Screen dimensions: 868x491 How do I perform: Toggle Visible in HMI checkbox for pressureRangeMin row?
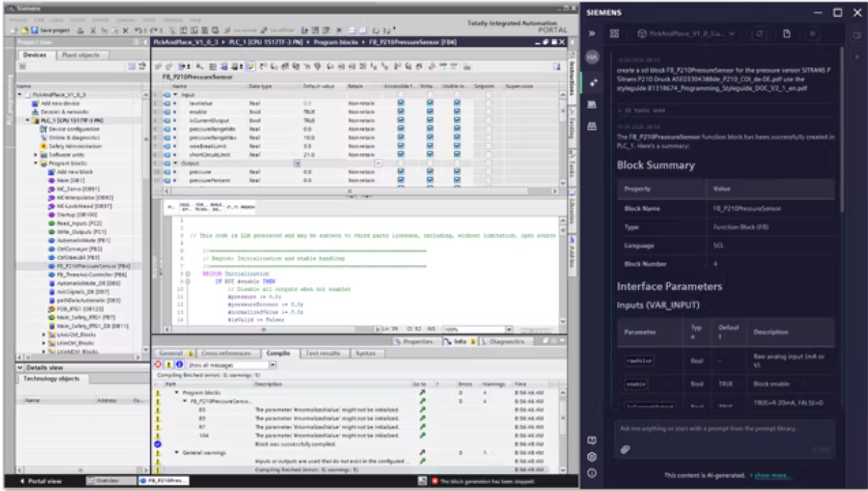click(456, 129)
